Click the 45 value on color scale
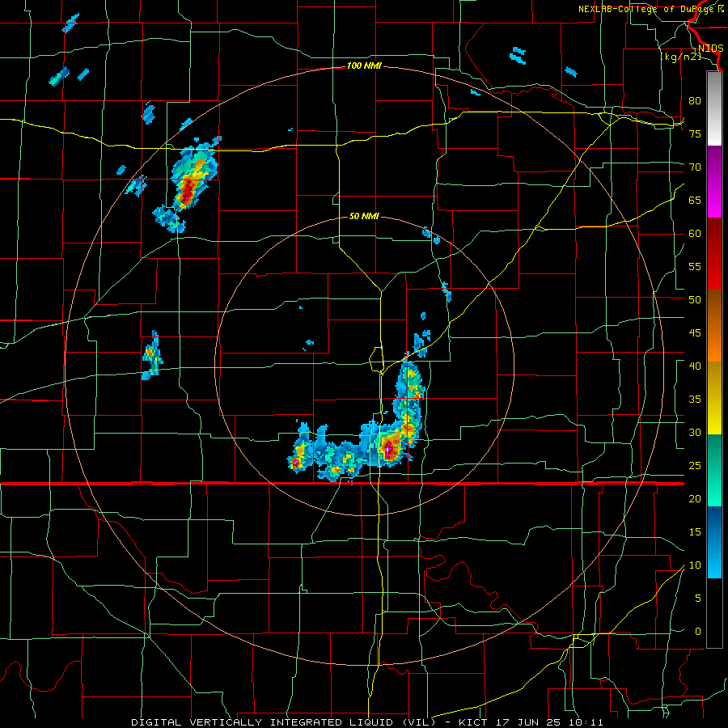This screenshot has height=728, width=728. [x=695, y=333]
